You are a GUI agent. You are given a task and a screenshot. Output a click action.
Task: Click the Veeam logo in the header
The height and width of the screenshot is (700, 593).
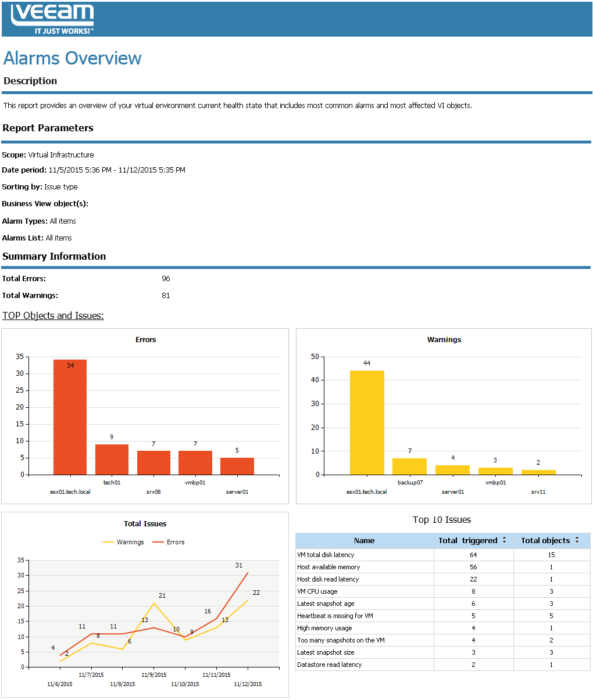tap(52, 19)
